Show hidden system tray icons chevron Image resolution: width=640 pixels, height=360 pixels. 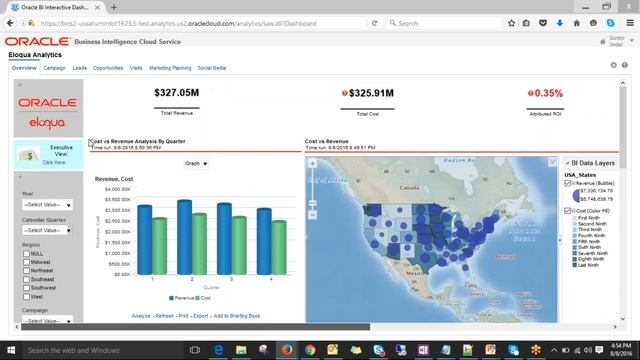point(554,350)
